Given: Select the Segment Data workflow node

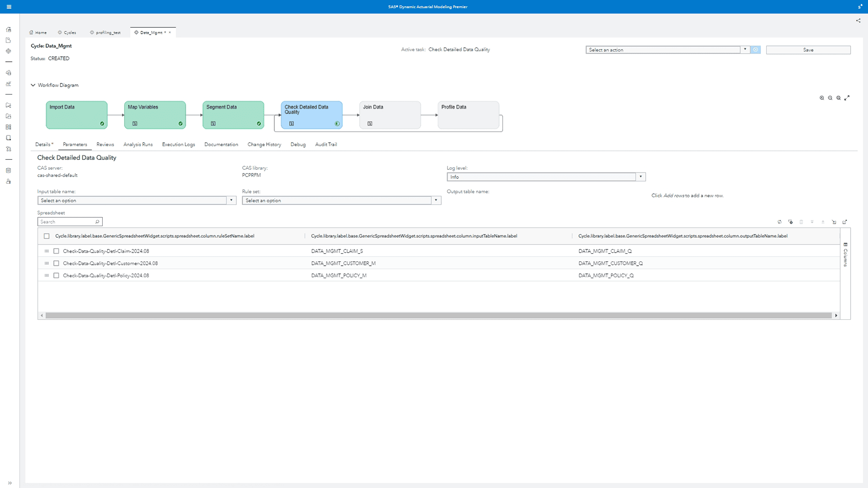Looking at the screenshot, I should point(233,115).
